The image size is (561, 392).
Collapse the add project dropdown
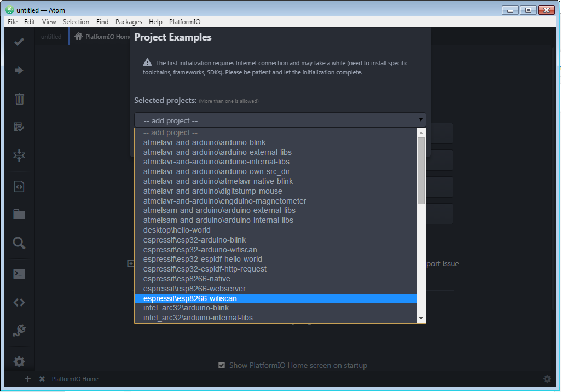click(420, 120)
